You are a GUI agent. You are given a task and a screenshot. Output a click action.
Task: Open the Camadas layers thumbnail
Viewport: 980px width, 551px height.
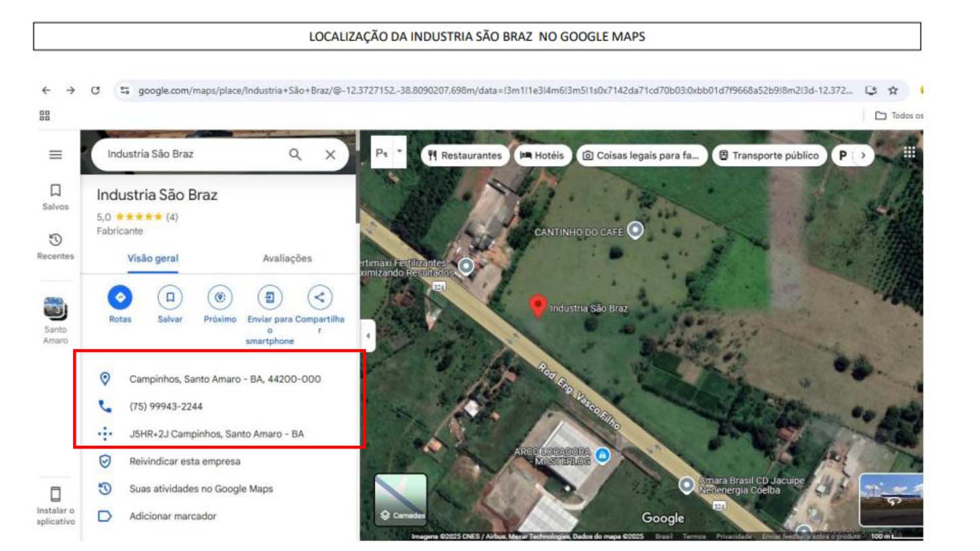(x=400, y=499)
